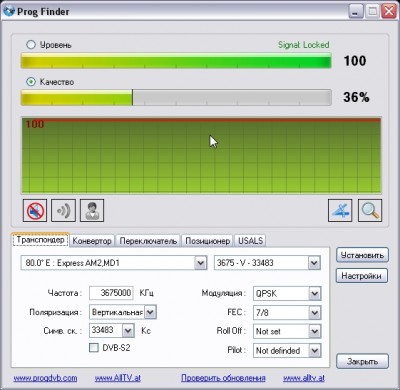Click the signal quality progress bar
400x390 pixels.
[x=176, y=97]
